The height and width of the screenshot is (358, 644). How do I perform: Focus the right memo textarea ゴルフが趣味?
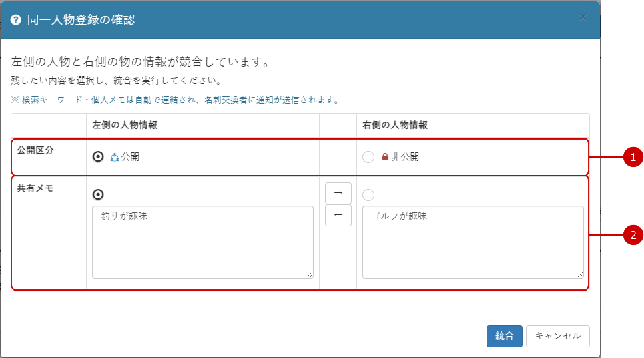tap(473, 242)
